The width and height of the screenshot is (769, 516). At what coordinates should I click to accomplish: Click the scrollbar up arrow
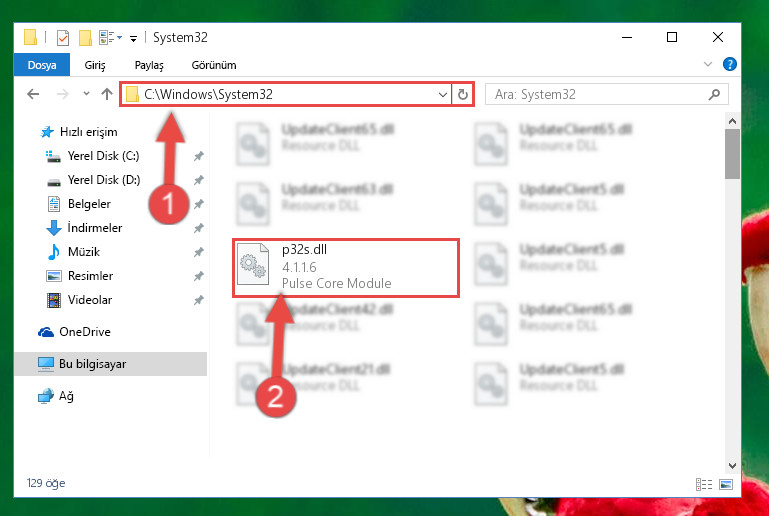(732, 121)
